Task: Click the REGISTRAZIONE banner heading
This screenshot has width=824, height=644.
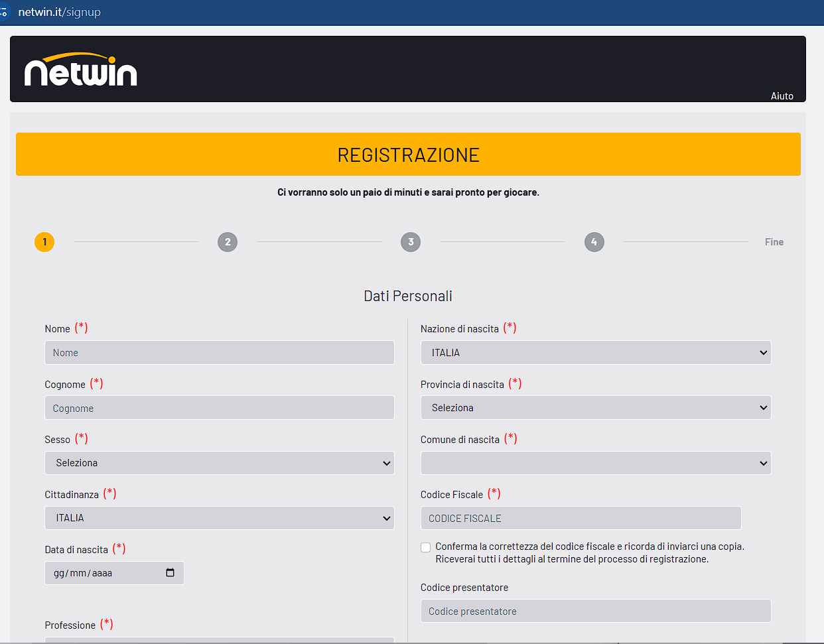Action: click(408, 155)
